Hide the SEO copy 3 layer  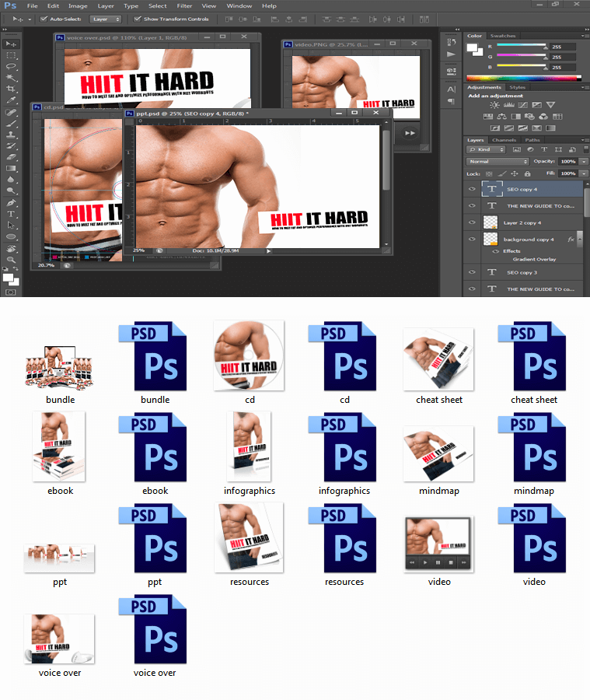pyautogui.click(x=472, y=272)
